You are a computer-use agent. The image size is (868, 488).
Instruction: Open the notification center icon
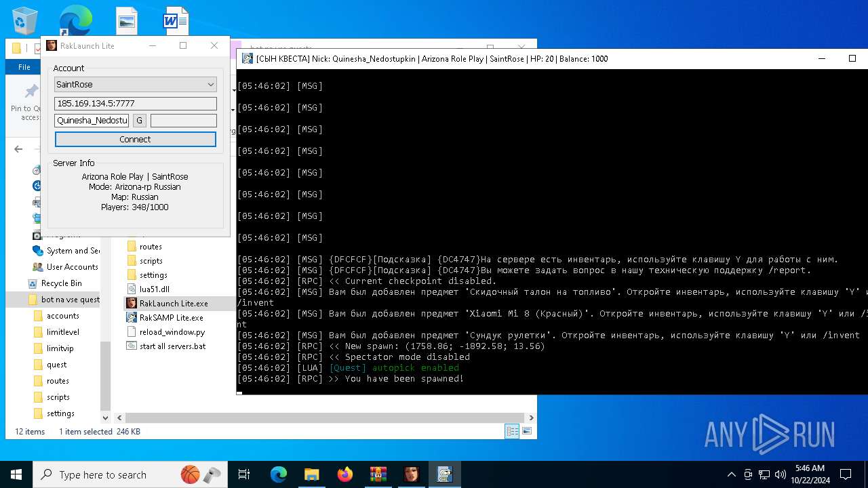click(x=846, y=474)
